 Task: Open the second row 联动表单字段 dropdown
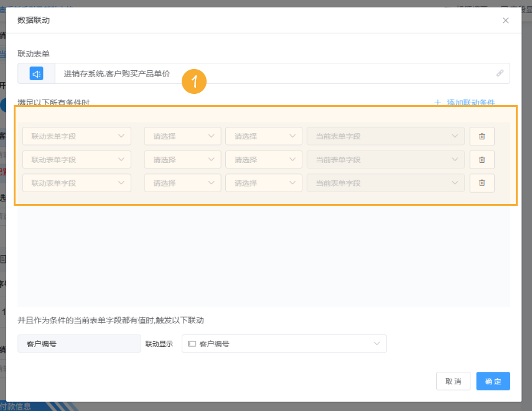pyautogui.click(x=77, y=159)
